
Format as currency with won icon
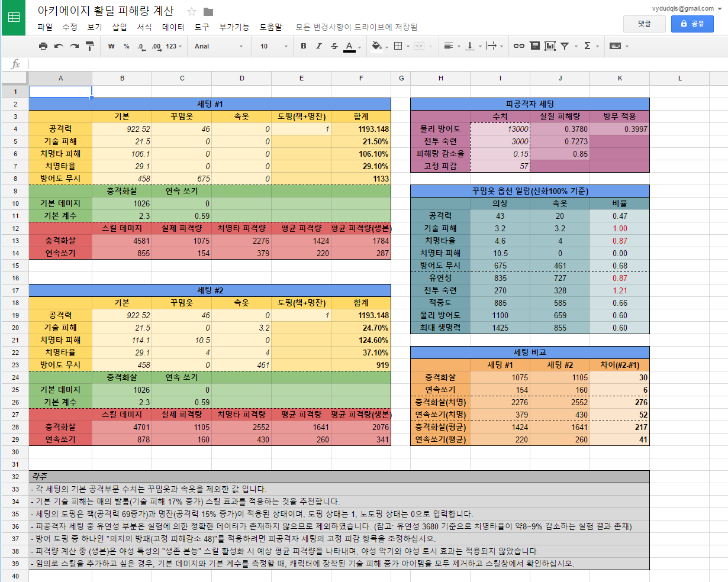point(111,46)
